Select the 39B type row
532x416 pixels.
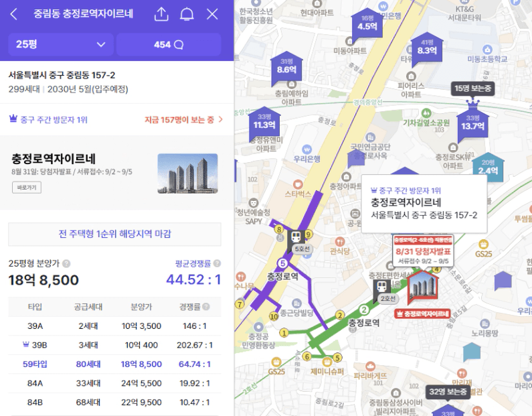coord(114,345)
